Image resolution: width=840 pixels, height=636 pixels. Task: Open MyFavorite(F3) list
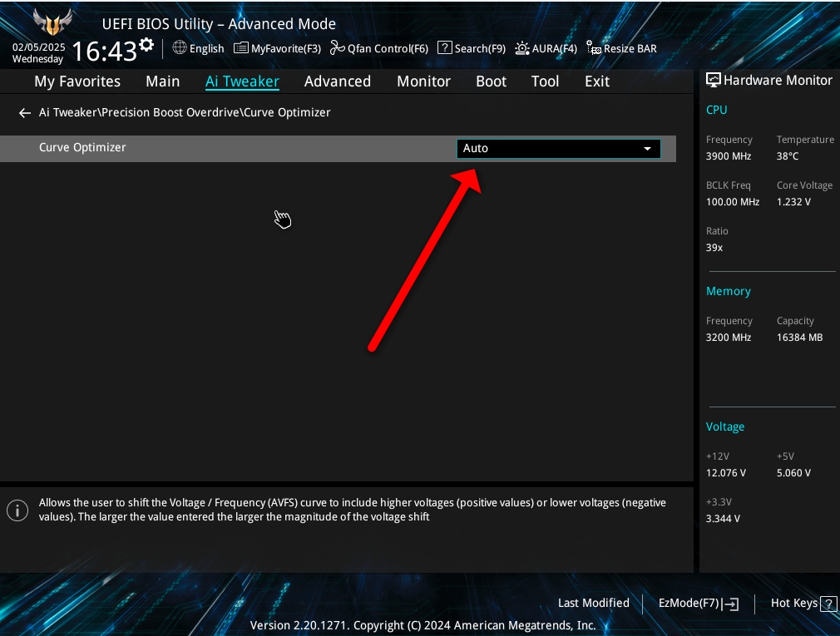pyautogui.click(x=278, y=48)
